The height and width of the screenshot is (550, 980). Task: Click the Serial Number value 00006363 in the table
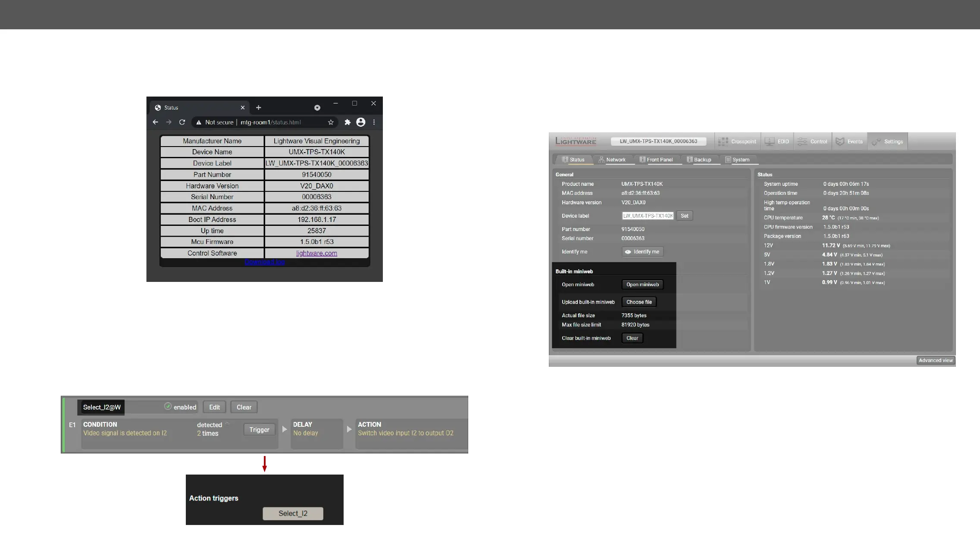click(x=316, y=197)
